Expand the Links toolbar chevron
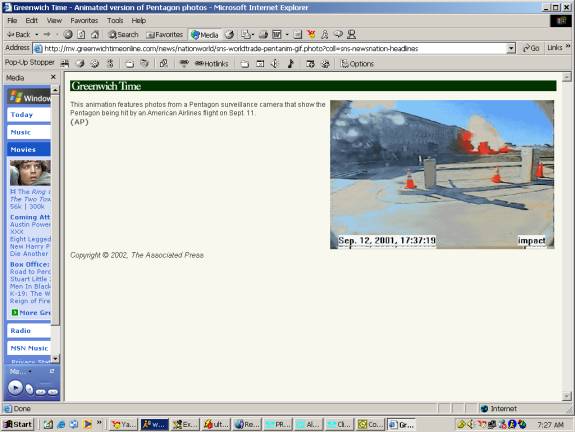This screenshot has width=575, height=432. point(568,46)
